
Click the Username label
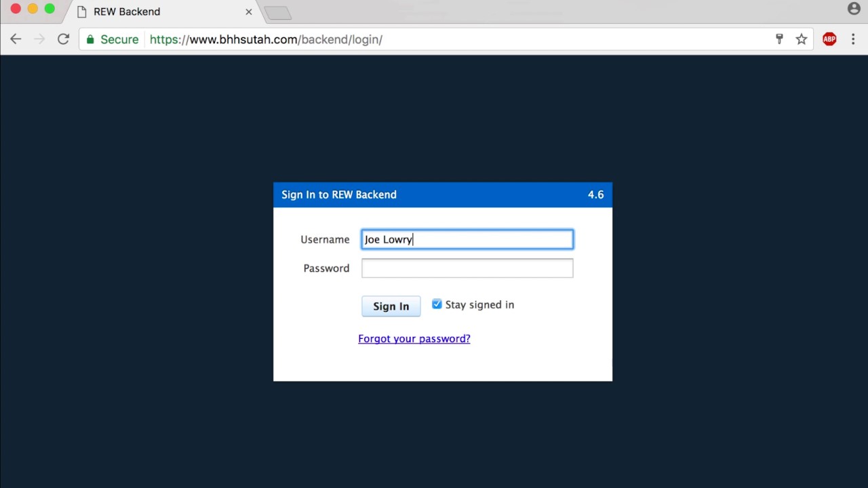[x=325, y=239]
